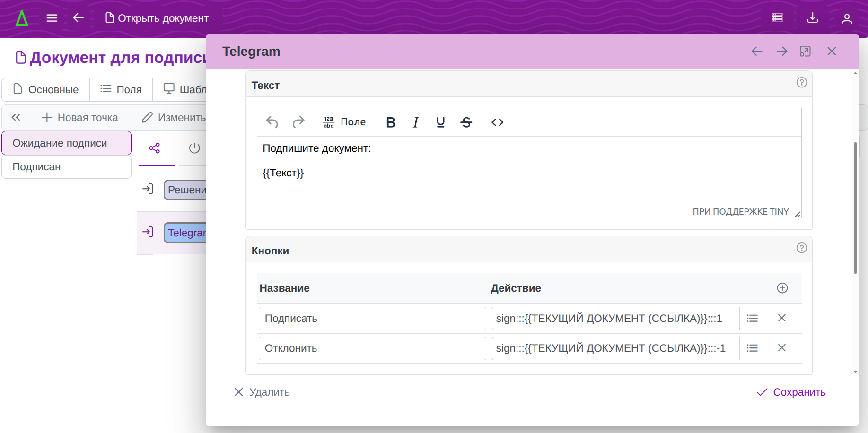
Task: Open source code view in editor
Action: click(x=497, y=122)
